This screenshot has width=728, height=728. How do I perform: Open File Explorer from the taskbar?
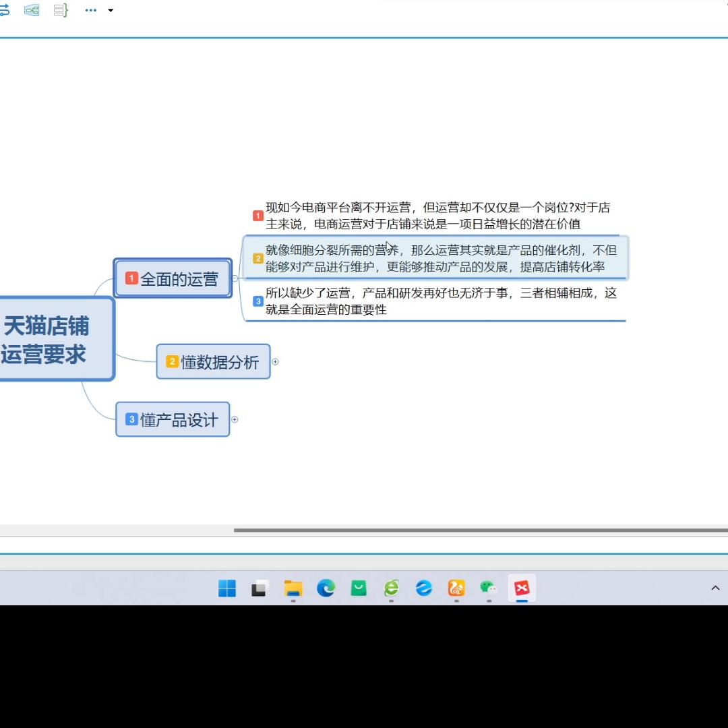pyautogui.click(x=293, y=588)
